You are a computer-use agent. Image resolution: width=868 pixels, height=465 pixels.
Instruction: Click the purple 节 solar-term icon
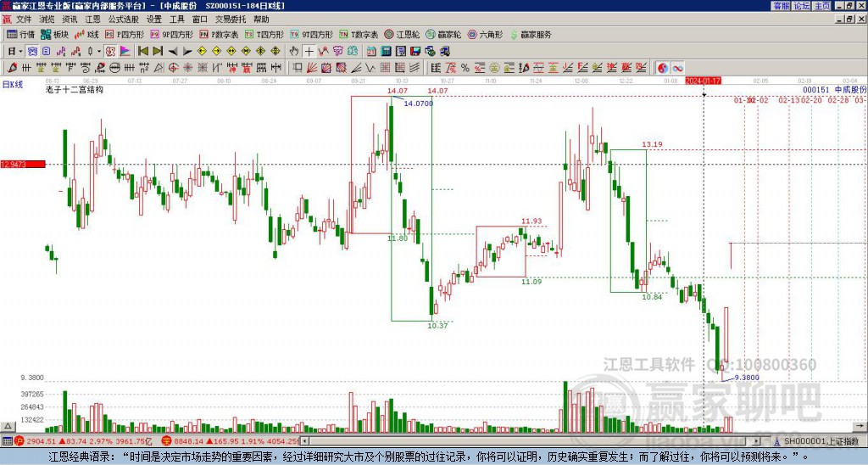pyautogui.click(x=337, y=51)
